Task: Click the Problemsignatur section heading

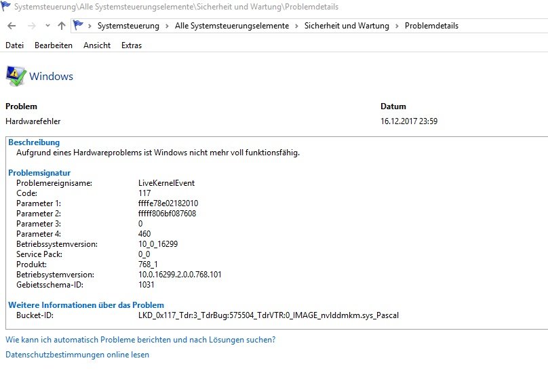Action: tap(39, 172)
